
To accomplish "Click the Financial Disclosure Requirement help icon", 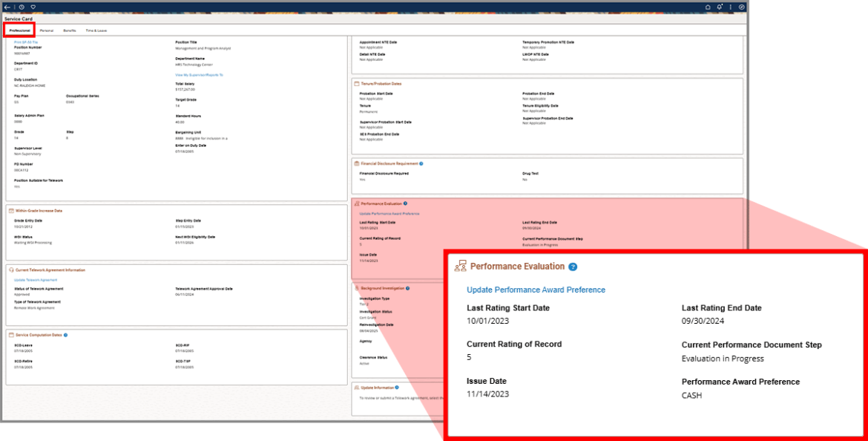I will click(421, 163).
